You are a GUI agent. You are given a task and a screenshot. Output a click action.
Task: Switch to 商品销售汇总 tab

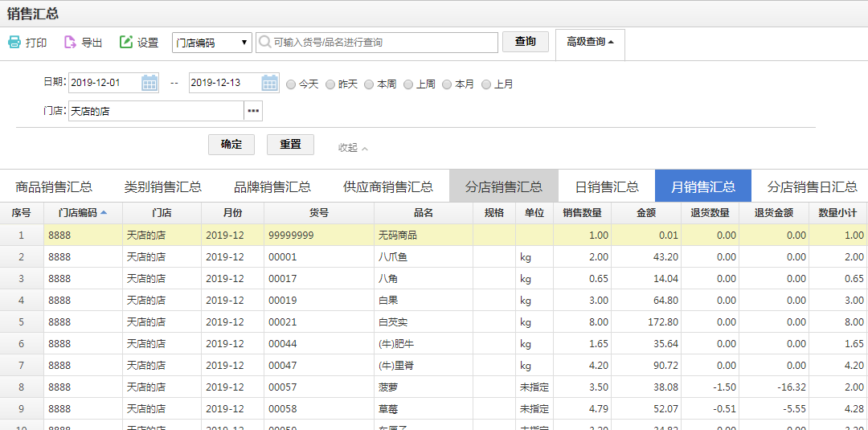click(54, 186)
